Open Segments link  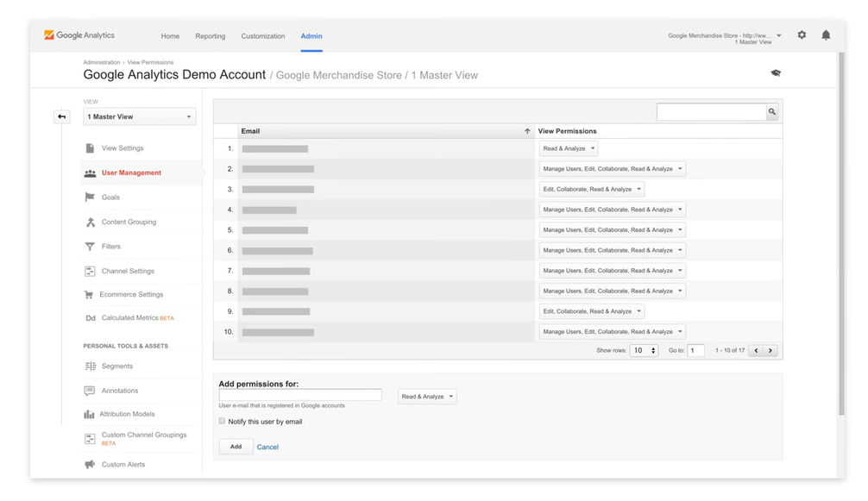point(116,366)
